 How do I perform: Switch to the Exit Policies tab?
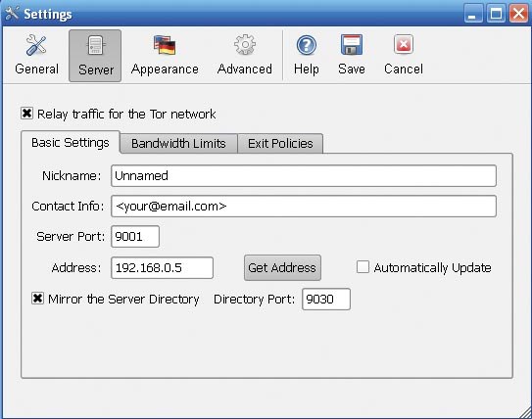[280, 143]
